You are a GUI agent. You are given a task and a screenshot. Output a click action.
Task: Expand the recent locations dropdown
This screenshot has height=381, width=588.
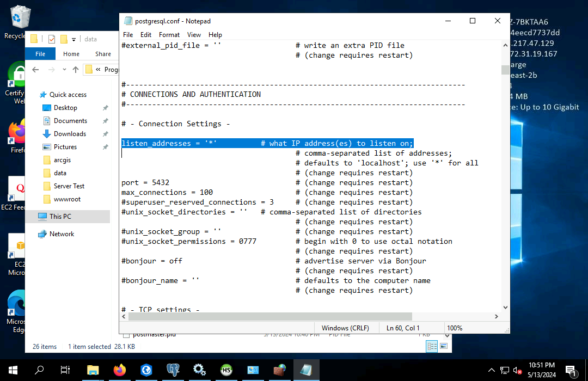coord(63,70)
